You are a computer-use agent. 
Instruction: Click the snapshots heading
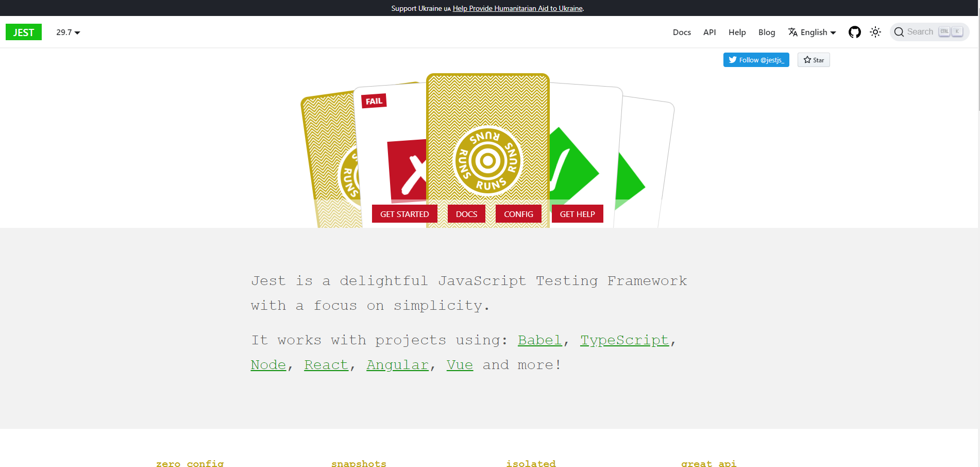point(359,463)
